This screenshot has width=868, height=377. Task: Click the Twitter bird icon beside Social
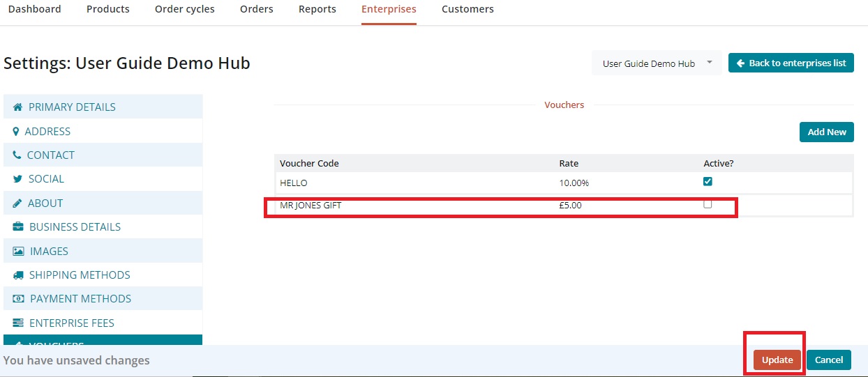point(18,179)
